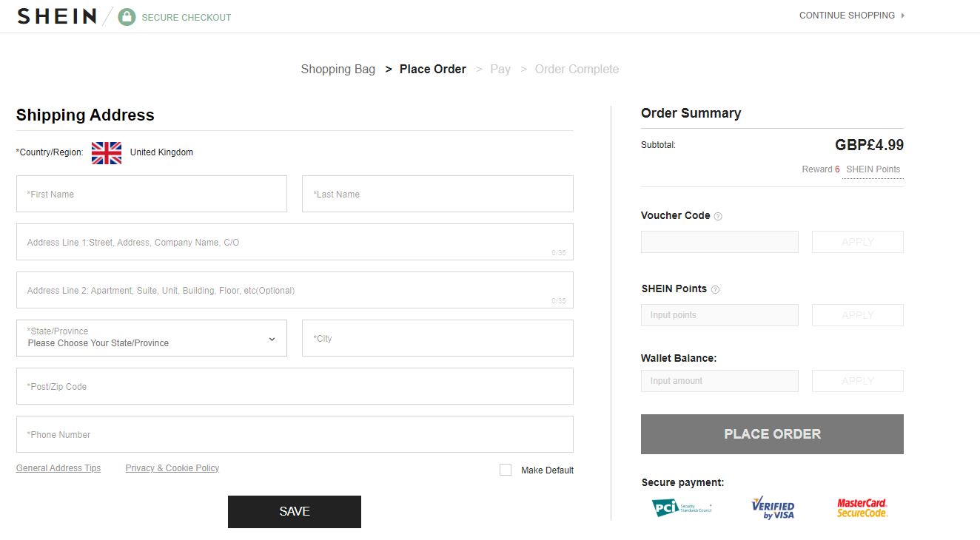Apply the wallet balance amount
This screenshot has width=980, height=540.
(858, 381)
